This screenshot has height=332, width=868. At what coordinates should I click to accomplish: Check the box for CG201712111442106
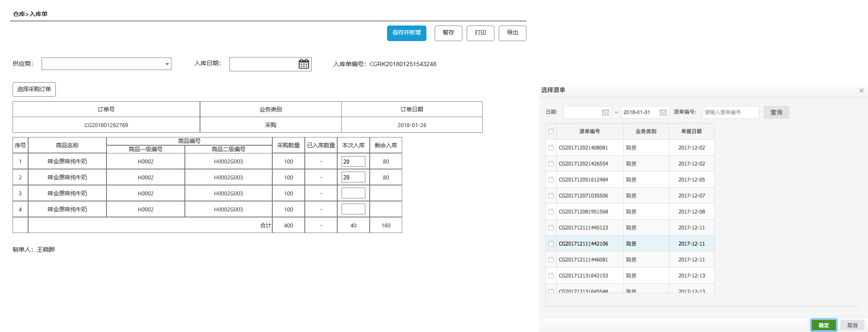click(551, 244)
